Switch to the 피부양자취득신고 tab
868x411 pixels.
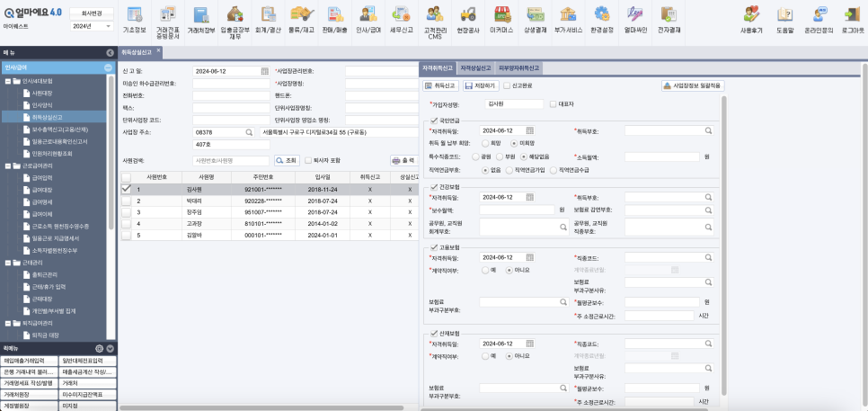518,68
